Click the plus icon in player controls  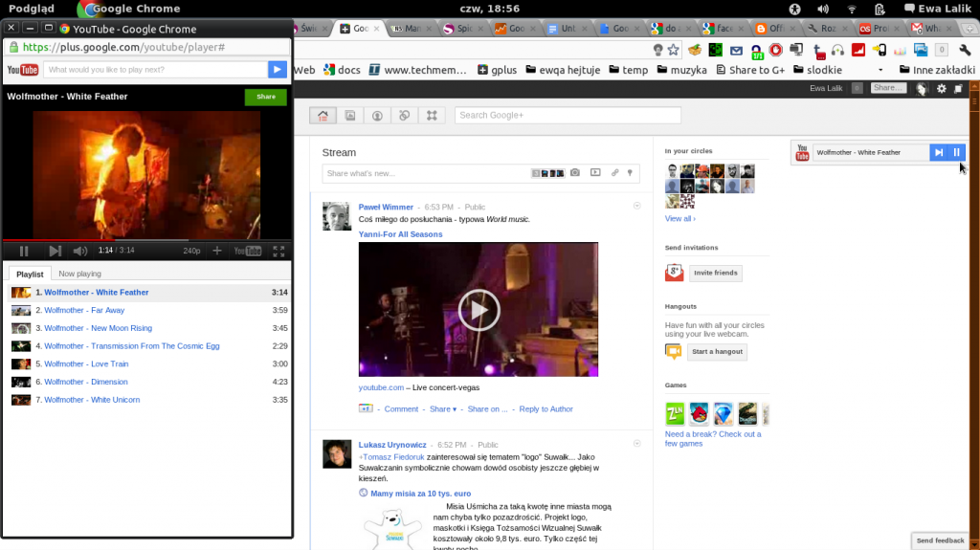point(217,251)
